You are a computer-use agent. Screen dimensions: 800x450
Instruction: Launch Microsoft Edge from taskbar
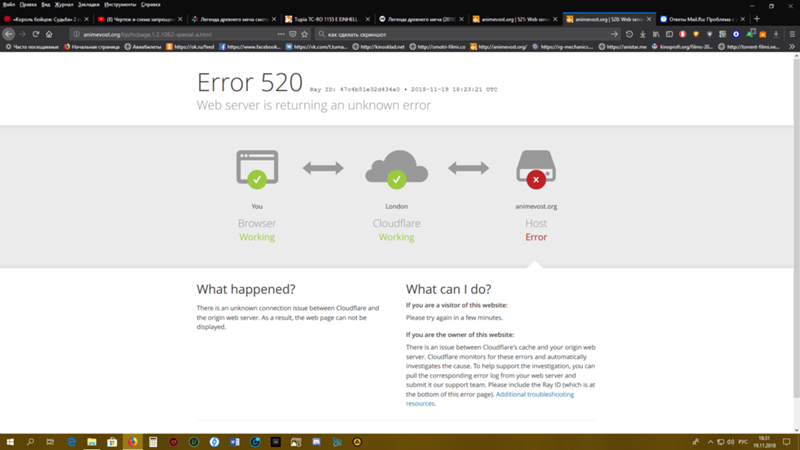click(x=71, y=442)
